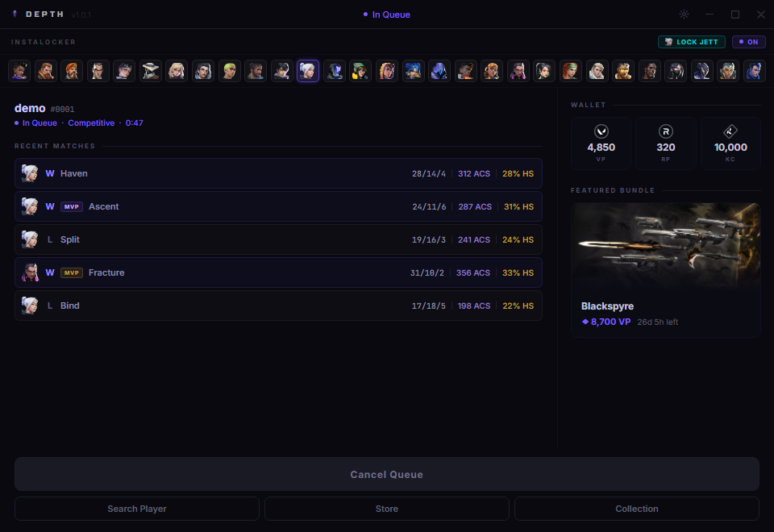Choose the Phoenix agent icon
The image size is (774, 532).
pos(465,71)
